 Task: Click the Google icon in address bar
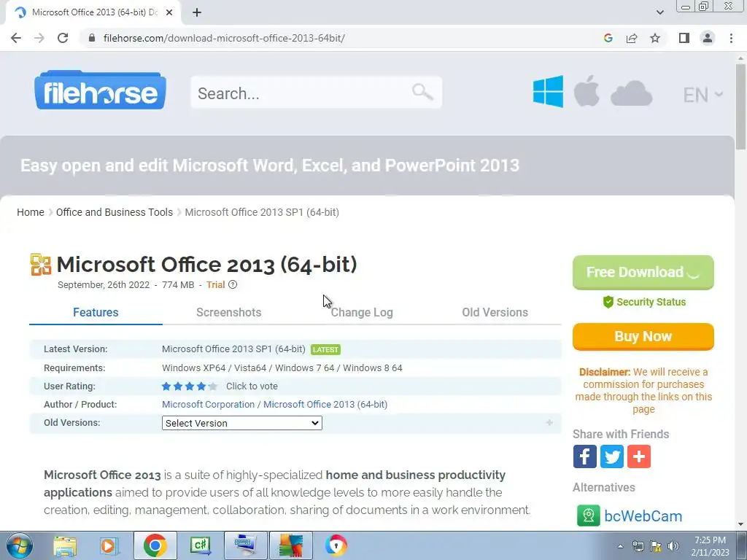click(x=608, y=38)
